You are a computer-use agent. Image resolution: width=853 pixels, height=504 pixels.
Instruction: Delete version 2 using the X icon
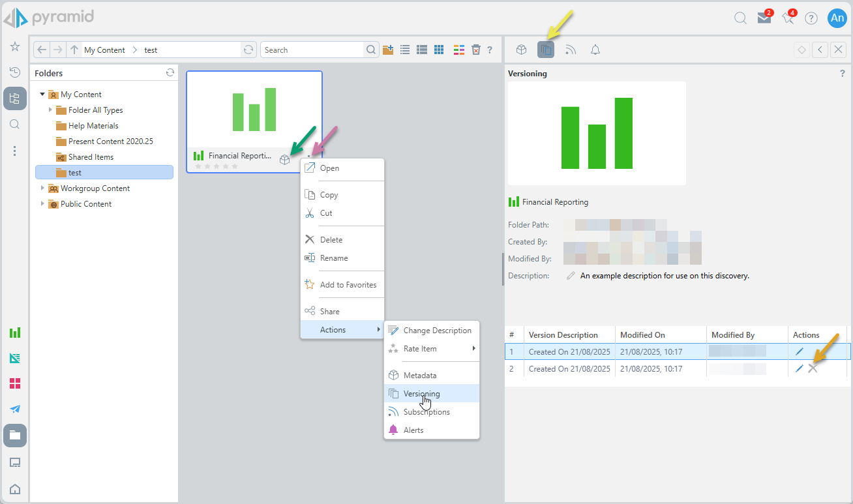click(813, 368)
